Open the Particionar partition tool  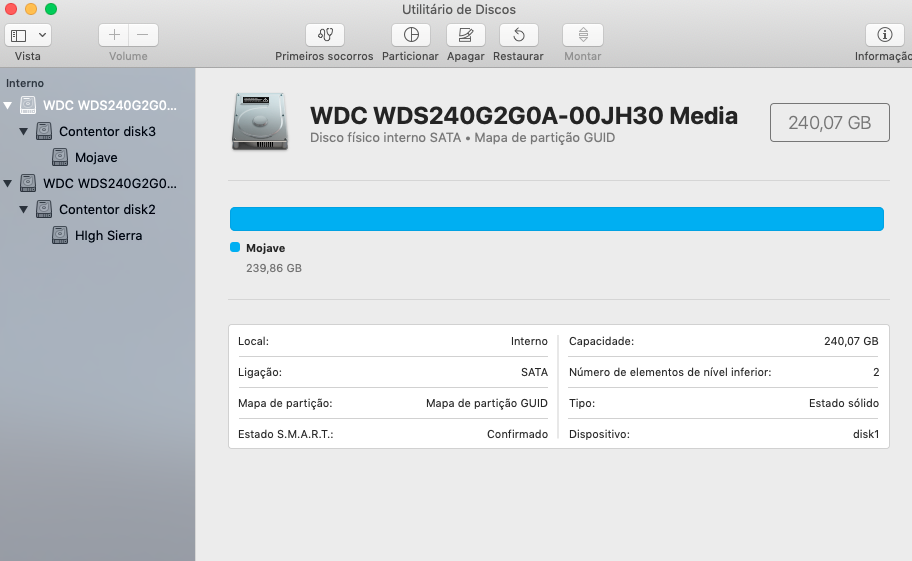(411, 35)
